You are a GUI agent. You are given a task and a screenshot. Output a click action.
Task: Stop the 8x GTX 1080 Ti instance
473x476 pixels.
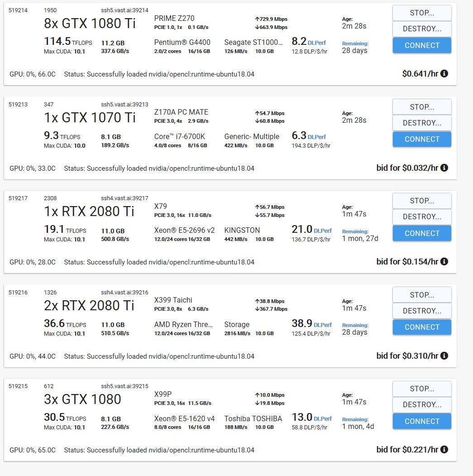[422, 13]
